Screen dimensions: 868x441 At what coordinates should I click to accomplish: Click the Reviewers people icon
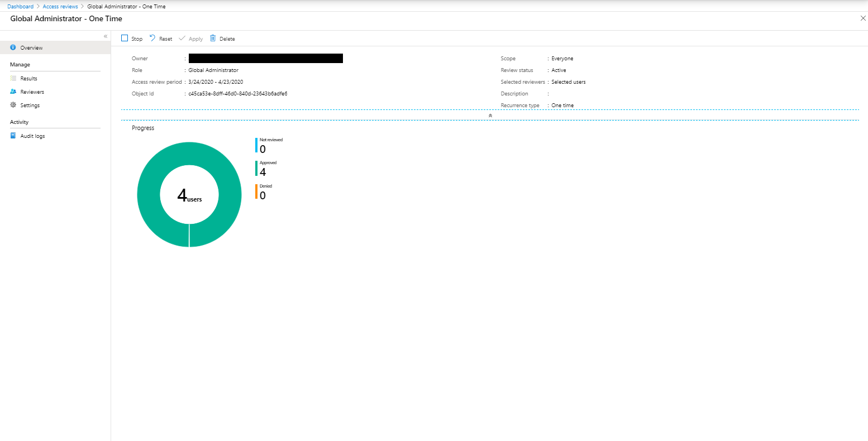(x=13, y=92)
